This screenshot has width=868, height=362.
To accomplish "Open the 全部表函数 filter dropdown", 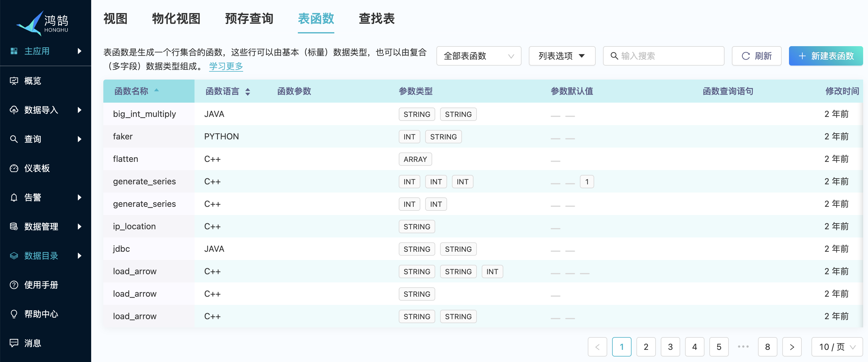I will pyautogui.click(x=478, y=56).
